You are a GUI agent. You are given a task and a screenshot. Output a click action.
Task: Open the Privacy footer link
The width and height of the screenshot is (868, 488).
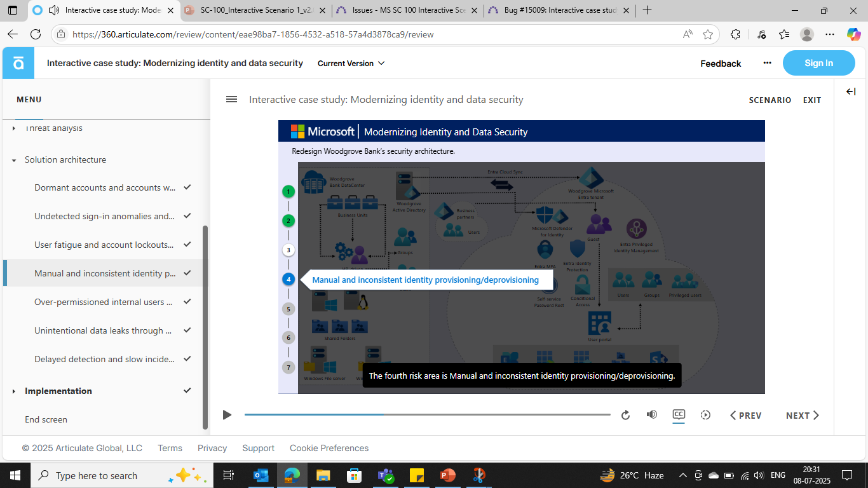pos(212,448)
